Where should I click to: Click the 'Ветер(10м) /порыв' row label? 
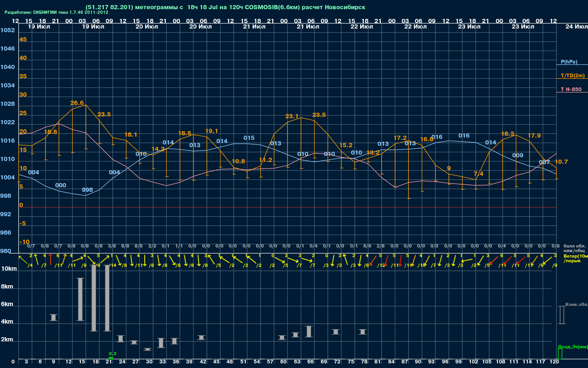(576, 258)
